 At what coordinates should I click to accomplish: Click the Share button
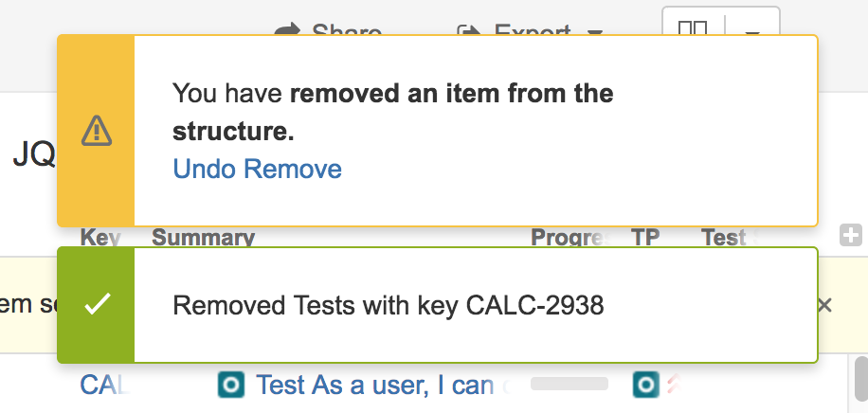328,30
